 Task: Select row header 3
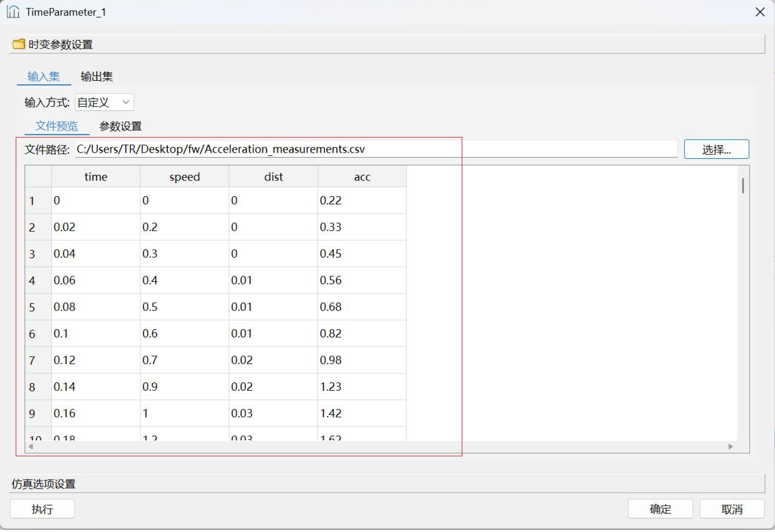tap(38, 254)
